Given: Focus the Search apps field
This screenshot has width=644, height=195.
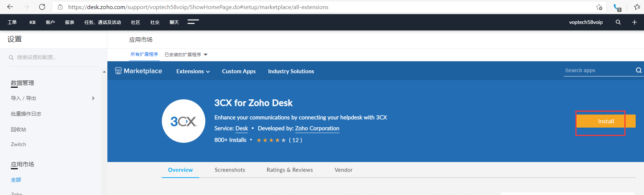Looking at the screenshot, I should (599, 70).
